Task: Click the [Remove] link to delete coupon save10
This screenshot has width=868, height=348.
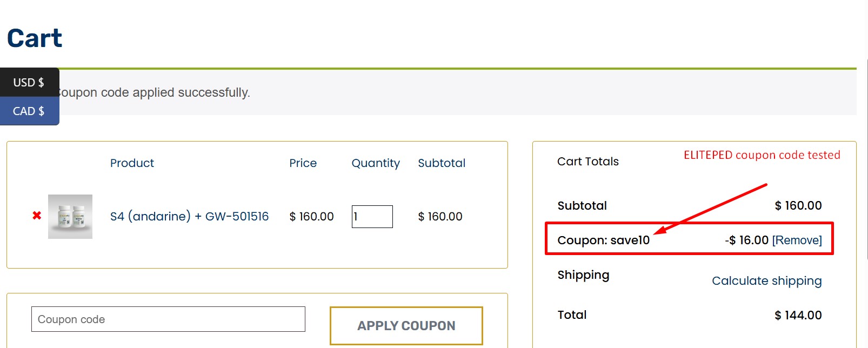Action: click(797, 240)
